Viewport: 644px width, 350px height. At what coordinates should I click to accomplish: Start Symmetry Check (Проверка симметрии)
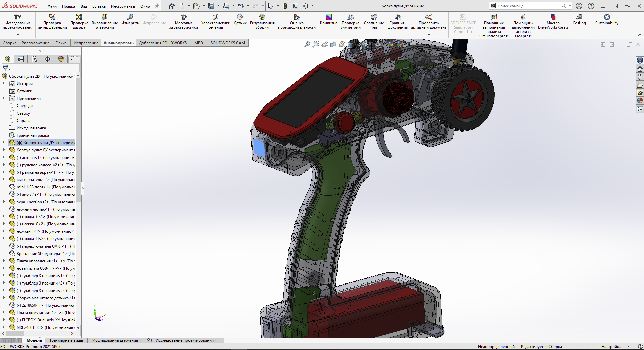(x=351, y=21)
